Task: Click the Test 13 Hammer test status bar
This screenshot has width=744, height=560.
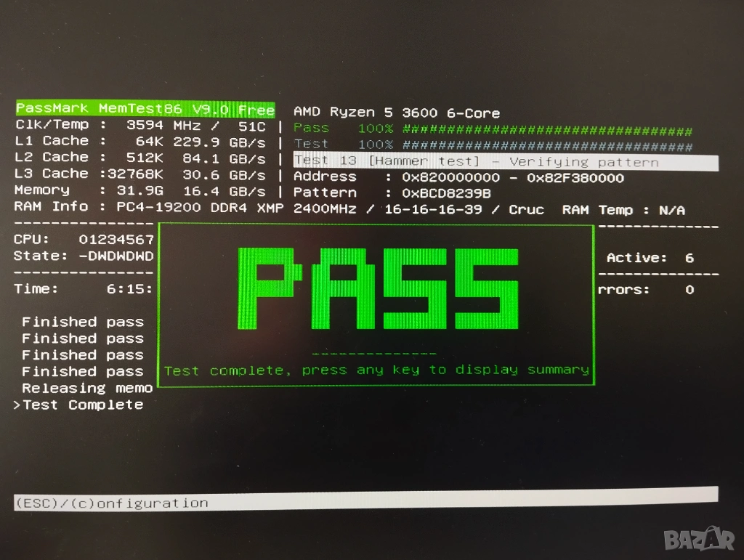Action: pos(506,162)
